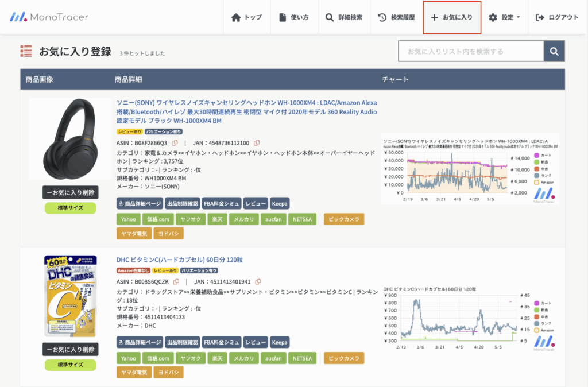The image size is (588, 387).
Task: Open aucfan for DHC ビタミンC
Action: (273, 358)
